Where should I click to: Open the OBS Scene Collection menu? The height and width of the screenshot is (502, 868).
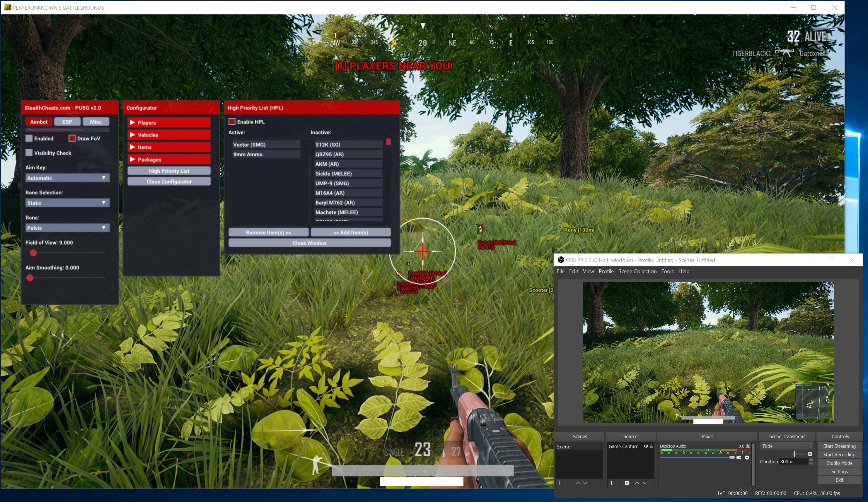tap(637, 271)
